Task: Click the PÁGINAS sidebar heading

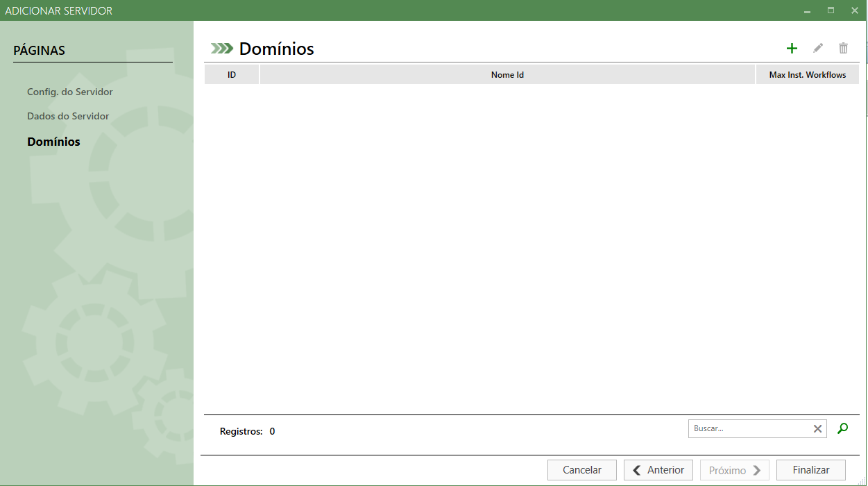Action: click(x=39, y=51)
